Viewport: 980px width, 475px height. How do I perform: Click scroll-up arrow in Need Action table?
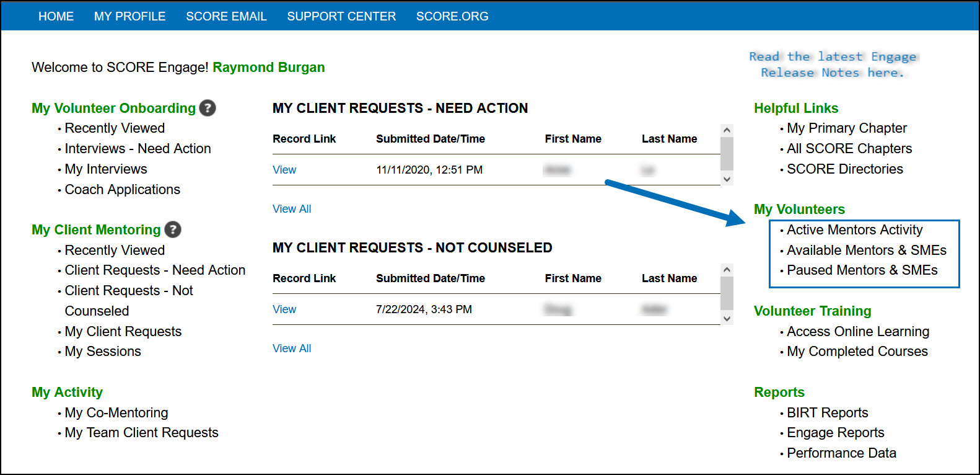[x=727, y=130]
